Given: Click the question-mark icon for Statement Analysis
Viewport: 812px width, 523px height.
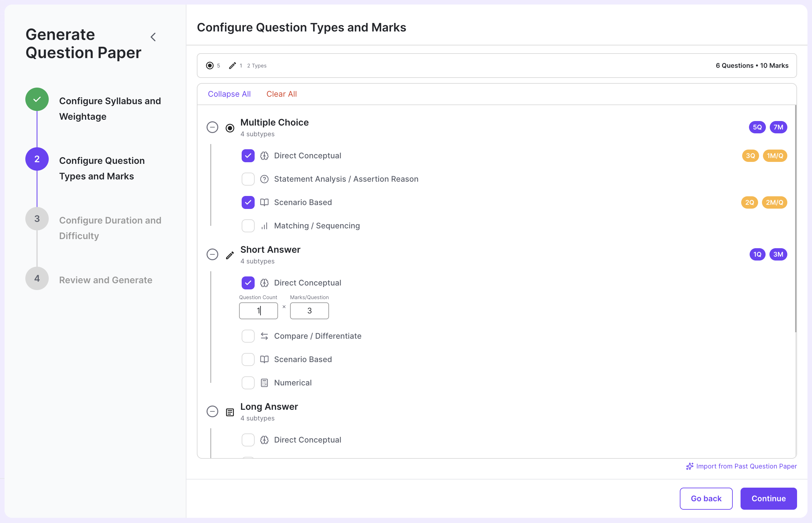Looking at the screenshot, I should pyautogui.click(x=264, y=179).
